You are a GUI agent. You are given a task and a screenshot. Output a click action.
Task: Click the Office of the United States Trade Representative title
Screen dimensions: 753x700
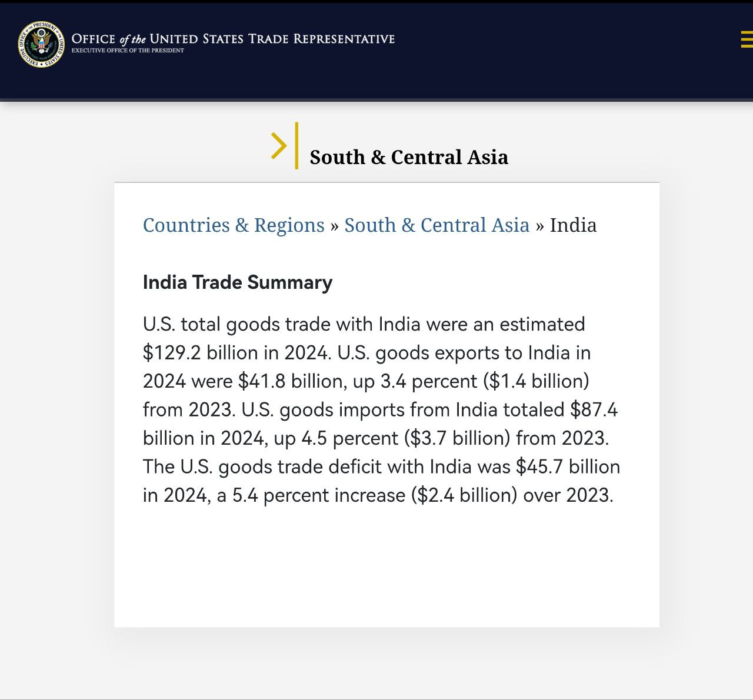click(x=233, y=39)
